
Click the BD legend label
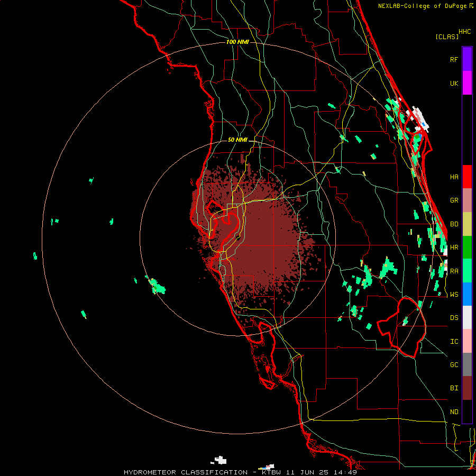(x=454, y=224)
